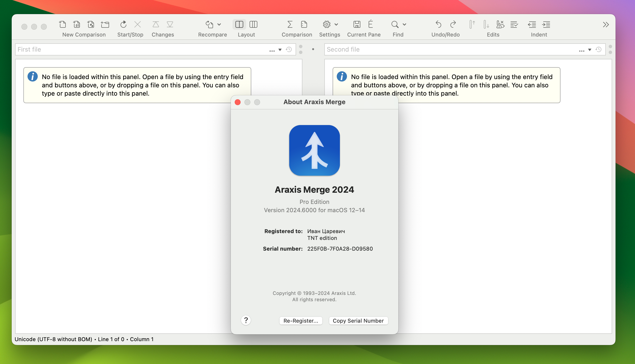Toggle the Undo action
Viewport: 635px width, 364px height.
click(438, 24)
